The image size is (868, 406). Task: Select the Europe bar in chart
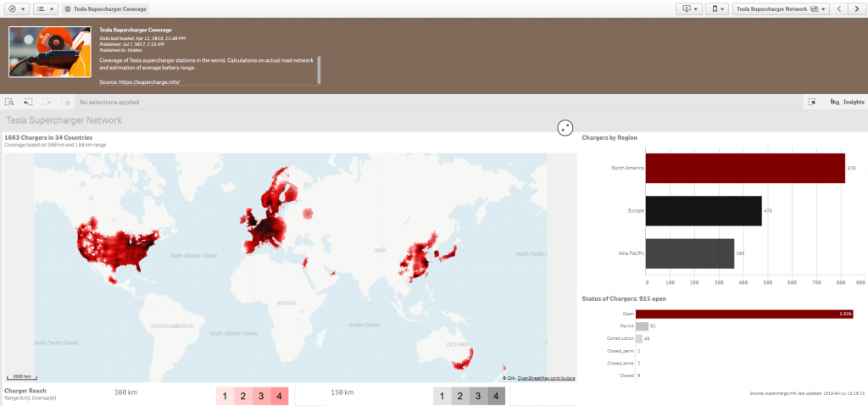tap(704, 210)
